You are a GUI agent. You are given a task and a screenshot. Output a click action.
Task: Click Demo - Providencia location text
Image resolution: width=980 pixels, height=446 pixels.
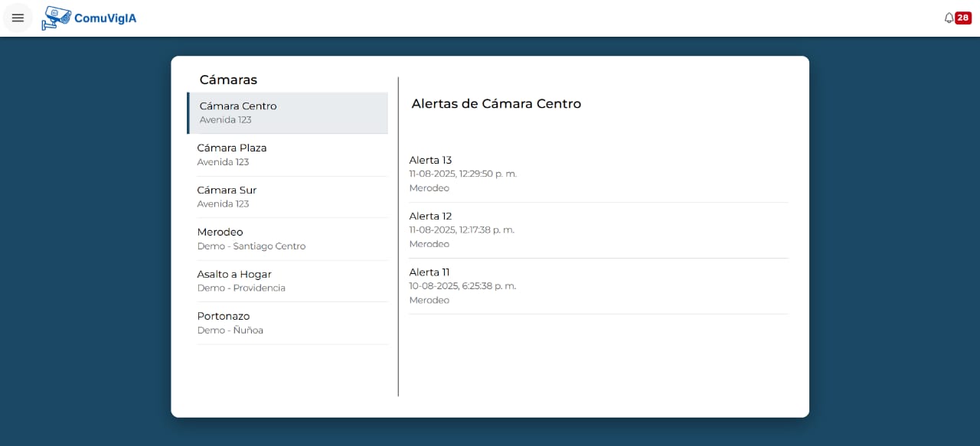(x=241, y=288)
